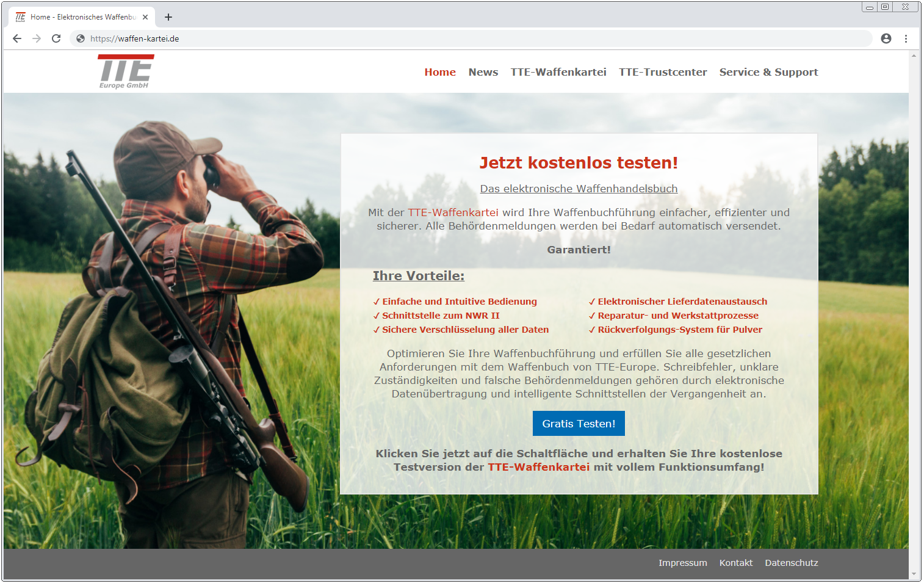Click the scrollbar up arrow

tap(914, 56)
